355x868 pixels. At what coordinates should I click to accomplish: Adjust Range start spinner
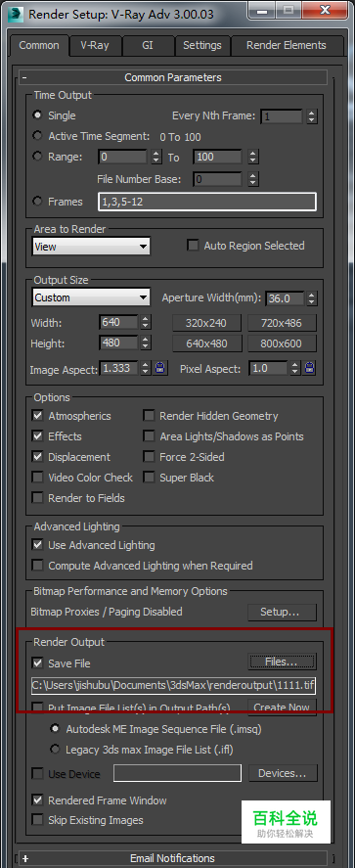[x=156, y=157]
